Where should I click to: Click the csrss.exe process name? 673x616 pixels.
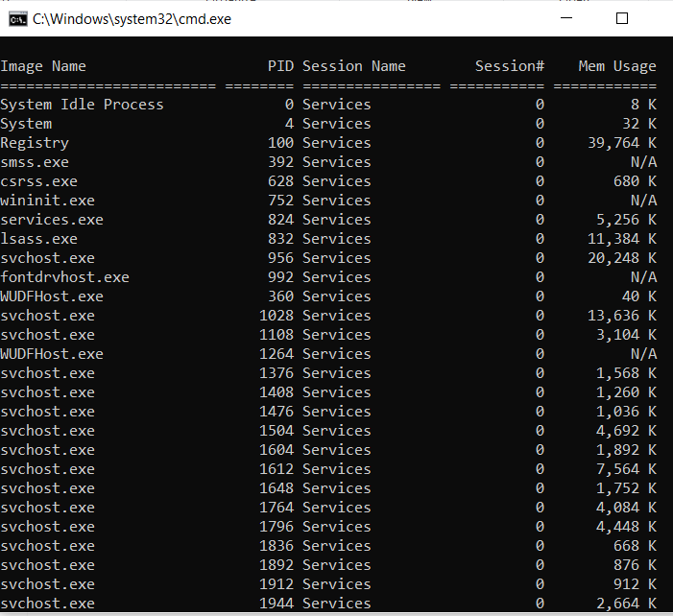click(x=39, y=181)
